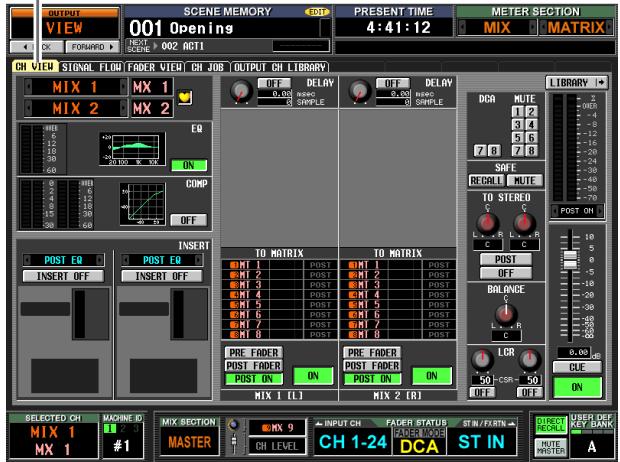Screen dimensions: 620x462
Task: Toggle left INSERT OFF button
Action: point(63,276)
